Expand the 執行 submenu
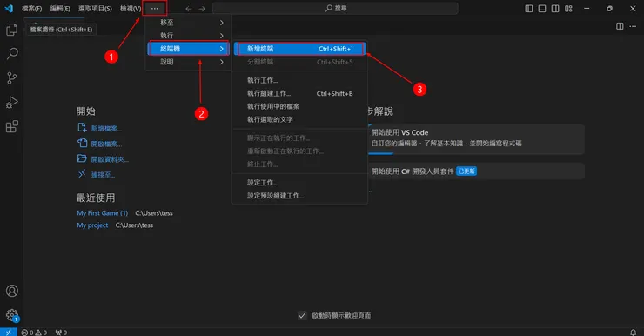 pyautogui.click(x=189, y=36)
